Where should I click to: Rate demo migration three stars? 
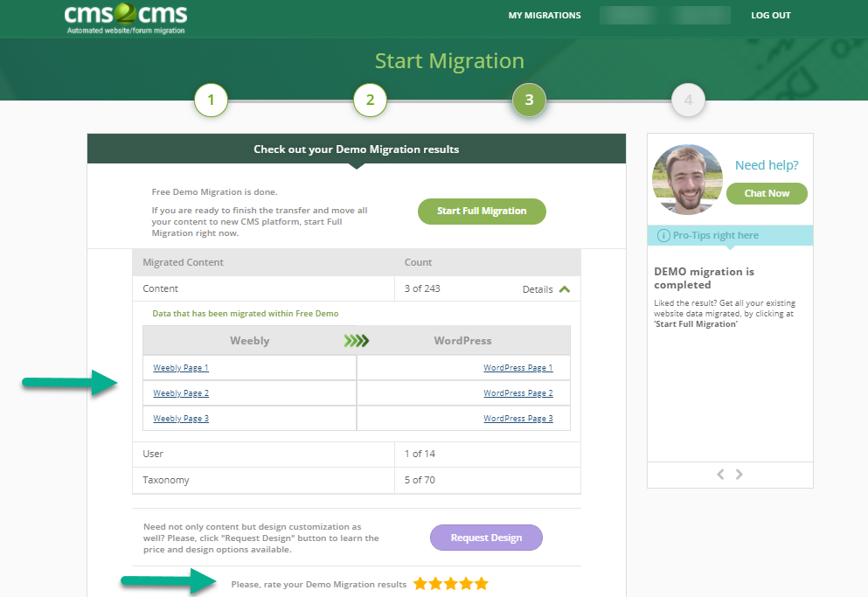[450, 584]
